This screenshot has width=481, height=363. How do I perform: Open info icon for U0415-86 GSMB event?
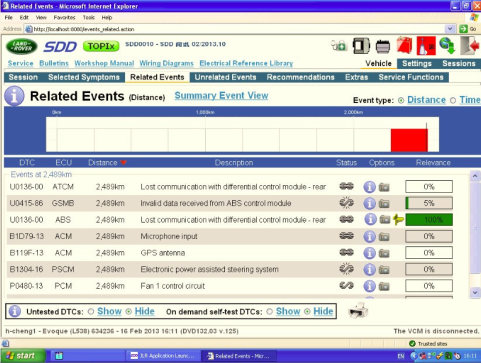pyautogui.click(x=369, y=203)
